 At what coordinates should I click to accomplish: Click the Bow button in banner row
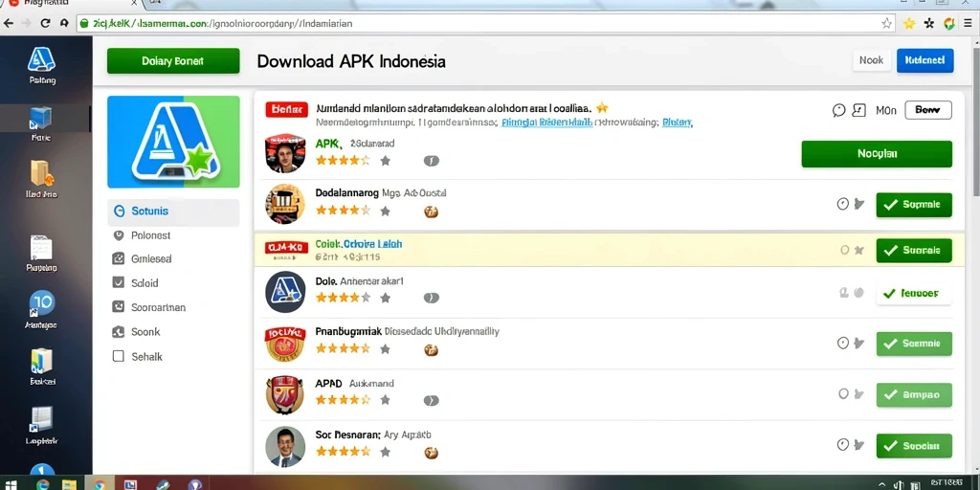click(x=928, y=110)
